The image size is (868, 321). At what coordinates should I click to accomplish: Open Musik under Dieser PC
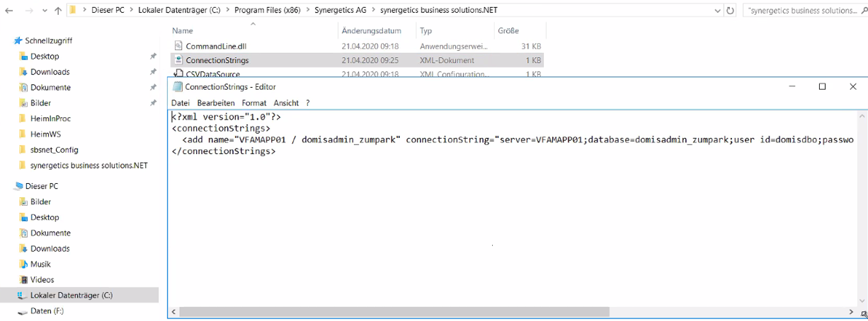pos(40,264)
